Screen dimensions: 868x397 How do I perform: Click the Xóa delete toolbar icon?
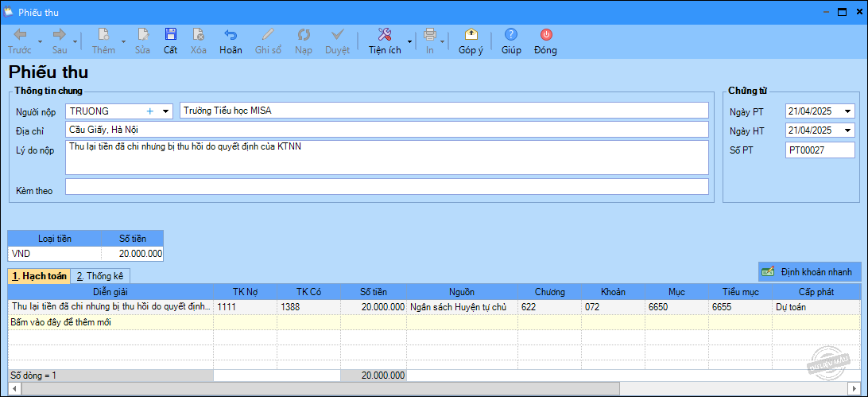tap(198, 41)
